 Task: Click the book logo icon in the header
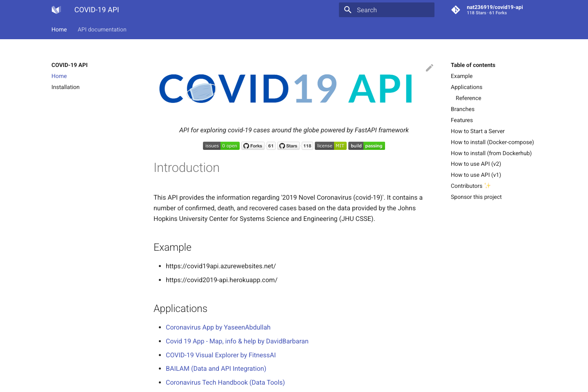tap(56, 9)
